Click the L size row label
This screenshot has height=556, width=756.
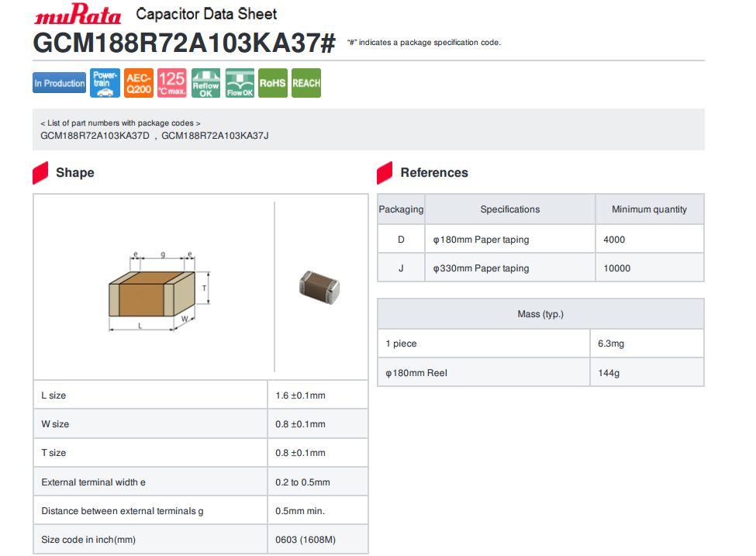54,395
